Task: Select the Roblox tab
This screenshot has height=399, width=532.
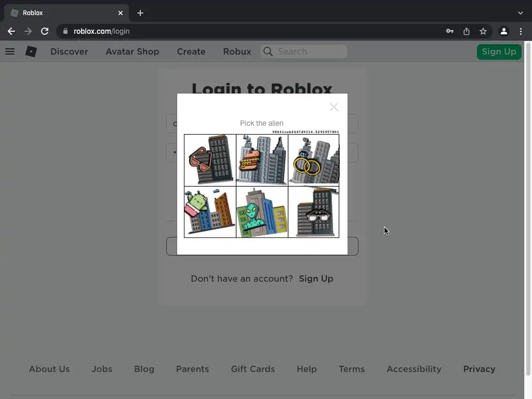Action: point(66,13)
